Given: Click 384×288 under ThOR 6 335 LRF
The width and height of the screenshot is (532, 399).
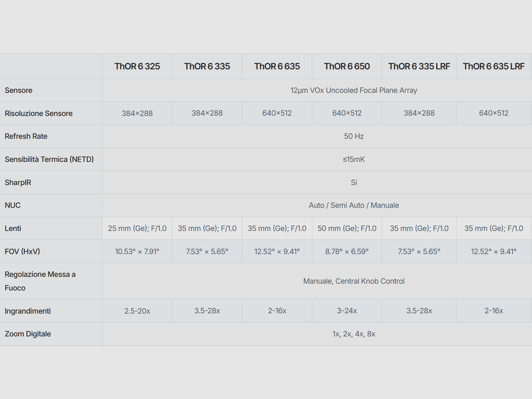Looking at the screenshot, I should tap(419, 113).
